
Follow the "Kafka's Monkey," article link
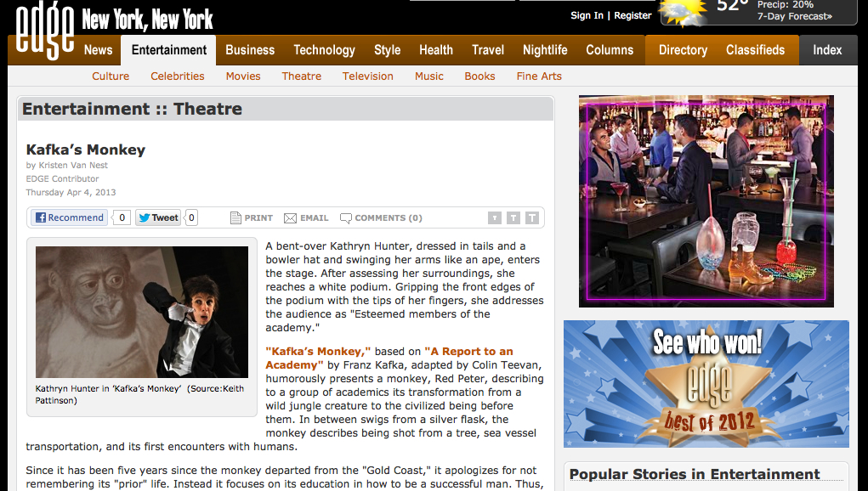[x=318, y=351]
